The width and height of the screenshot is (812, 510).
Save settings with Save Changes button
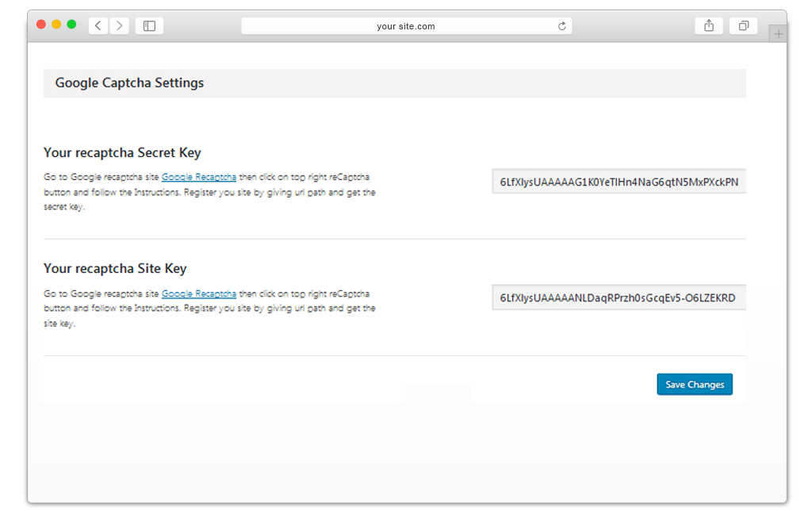click(695, 384)
